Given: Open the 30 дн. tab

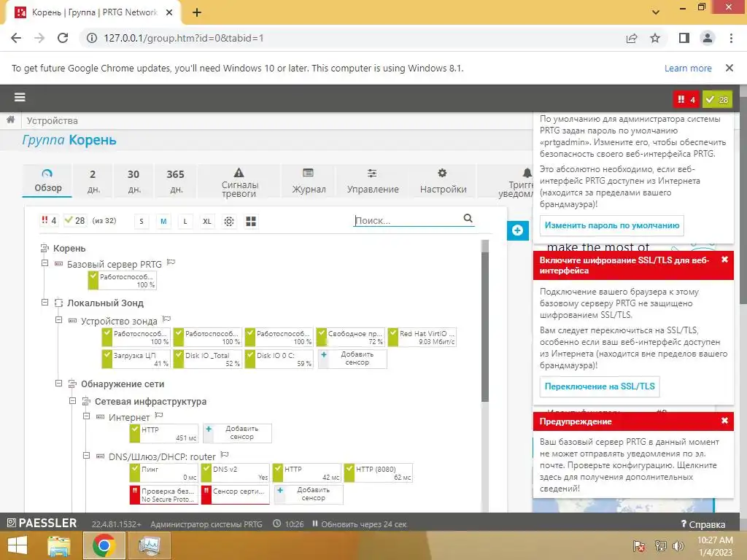Looking at the screenshot, I should (134, 181).
